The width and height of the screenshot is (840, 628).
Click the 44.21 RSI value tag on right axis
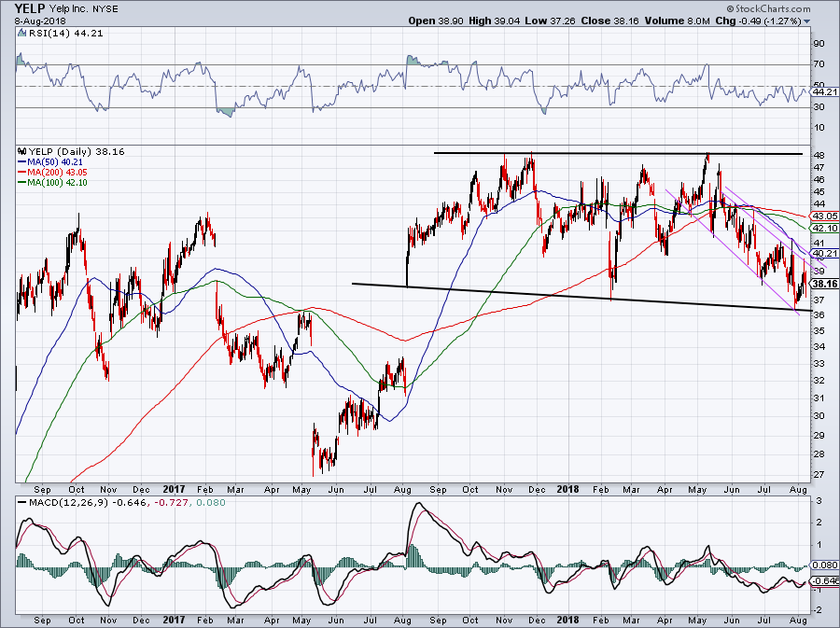click(825, 92)
